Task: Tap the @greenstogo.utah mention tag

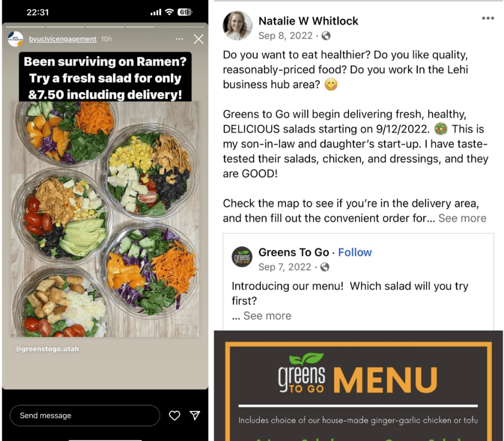Action: [47, 349]
